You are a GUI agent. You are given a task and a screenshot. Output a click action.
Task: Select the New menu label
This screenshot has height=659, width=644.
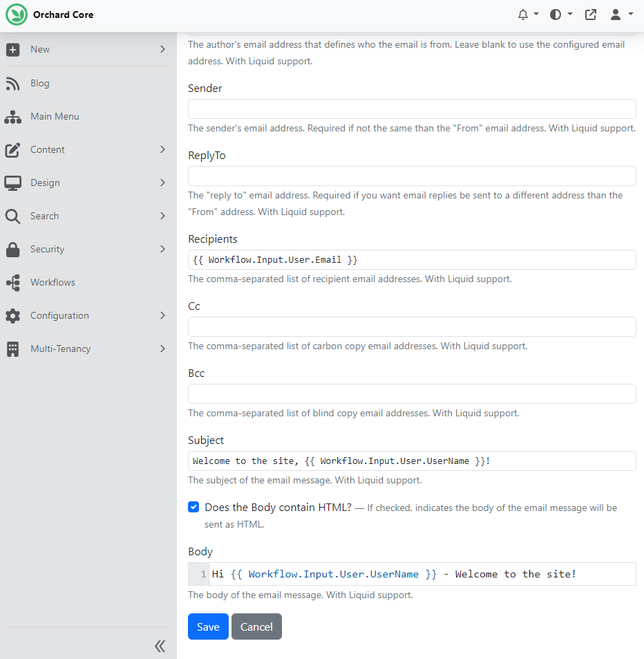coord(40,49)
